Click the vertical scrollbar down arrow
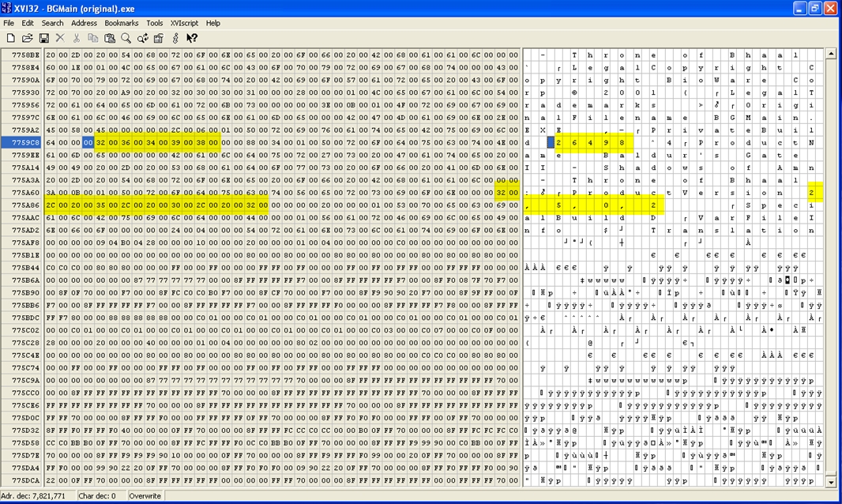This screenshot has height=504, width=842. pyautogui.click(x=831, y=481)
